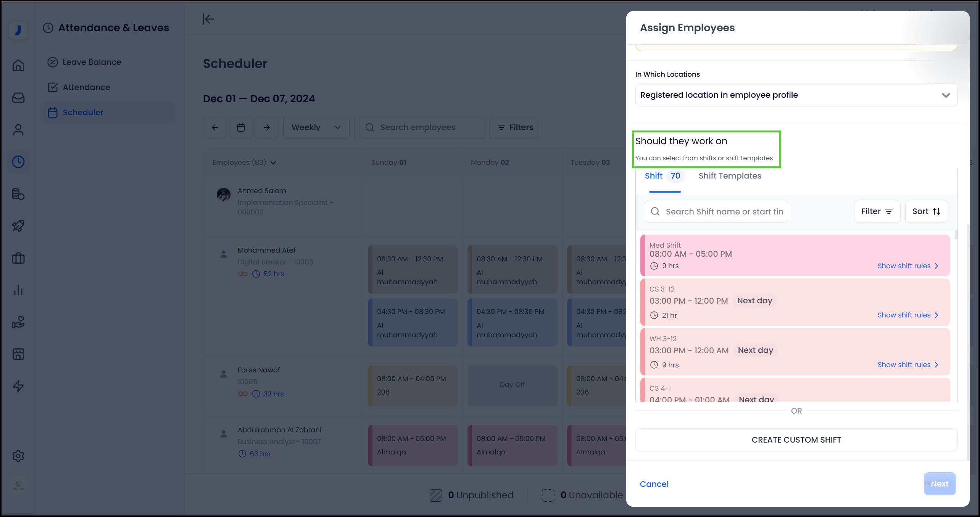Click the bar chart reports icon

[x=18, y=290]
